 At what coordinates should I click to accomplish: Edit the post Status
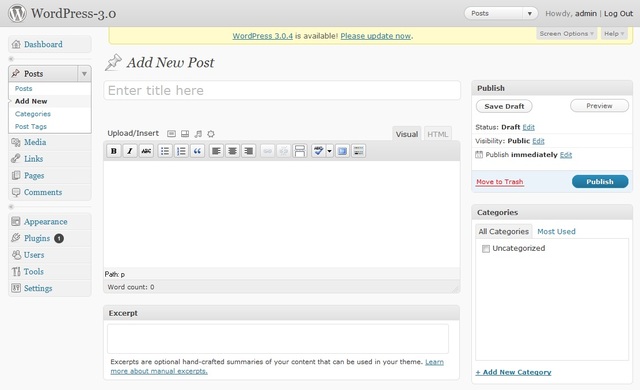coord(529,127)
